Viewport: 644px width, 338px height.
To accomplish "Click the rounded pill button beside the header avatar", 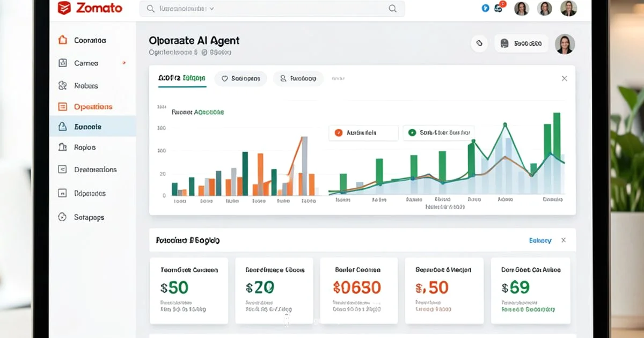I will [x=521, y=43].
